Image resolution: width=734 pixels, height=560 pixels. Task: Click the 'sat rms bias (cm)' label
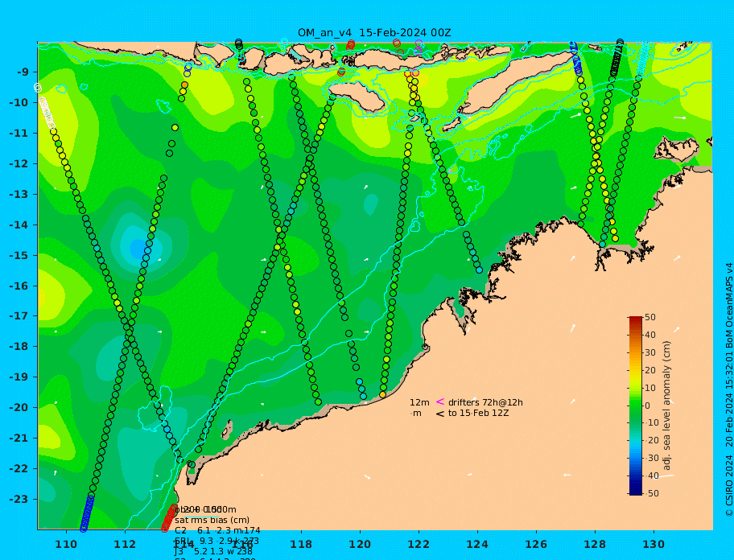(212, 520)
